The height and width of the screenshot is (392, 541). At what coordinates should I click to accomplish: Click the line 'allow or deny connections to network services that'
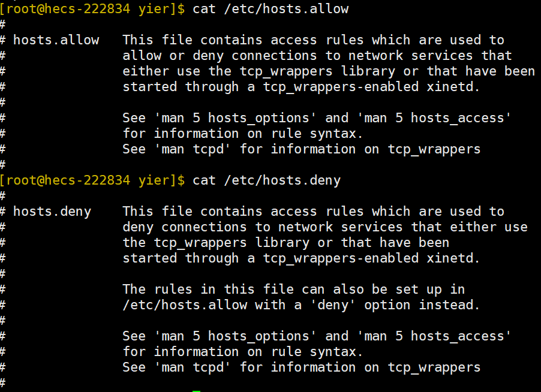(x=317, y=56)
